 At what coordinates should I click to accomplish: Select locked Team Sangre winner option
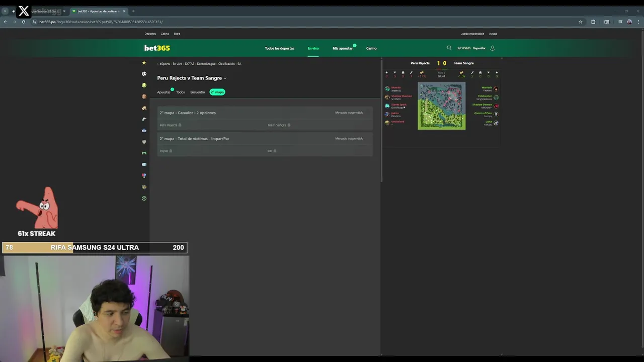click(x=319, y=125)
